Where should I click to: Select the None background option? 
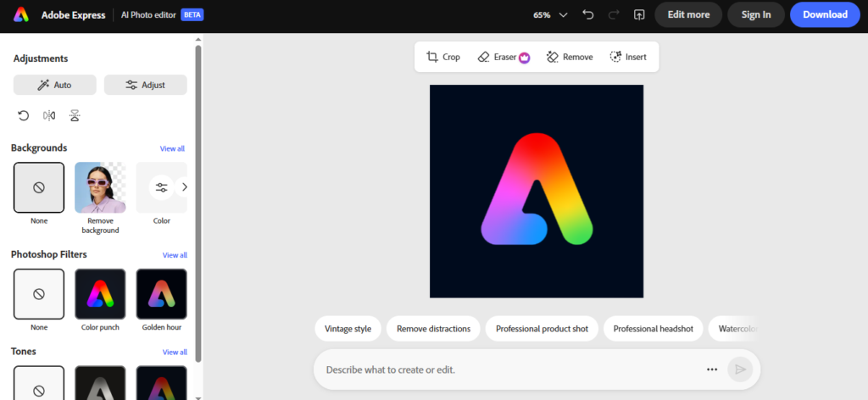[x=39, y=187]
